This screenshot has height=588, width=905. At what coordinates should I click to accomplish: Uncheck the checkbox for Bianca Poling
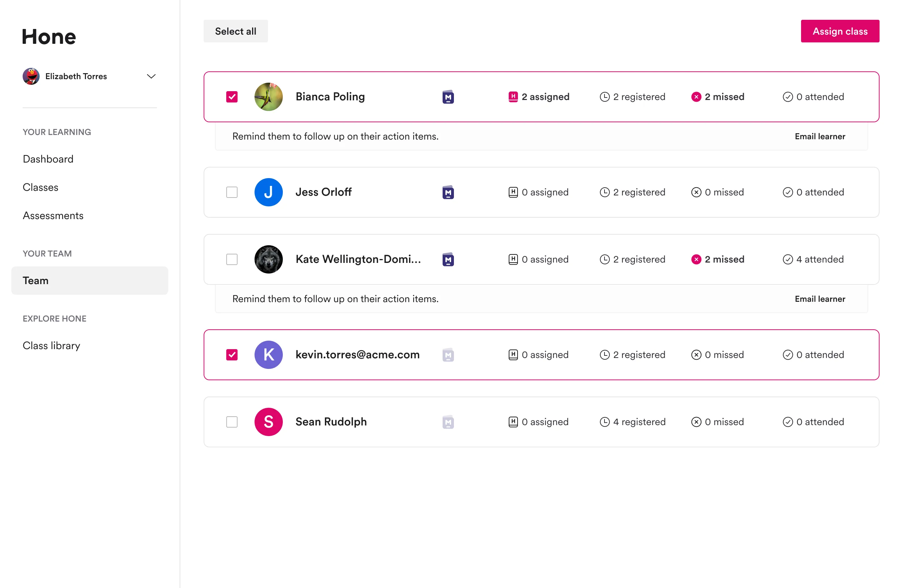click(x=232, y=97)
